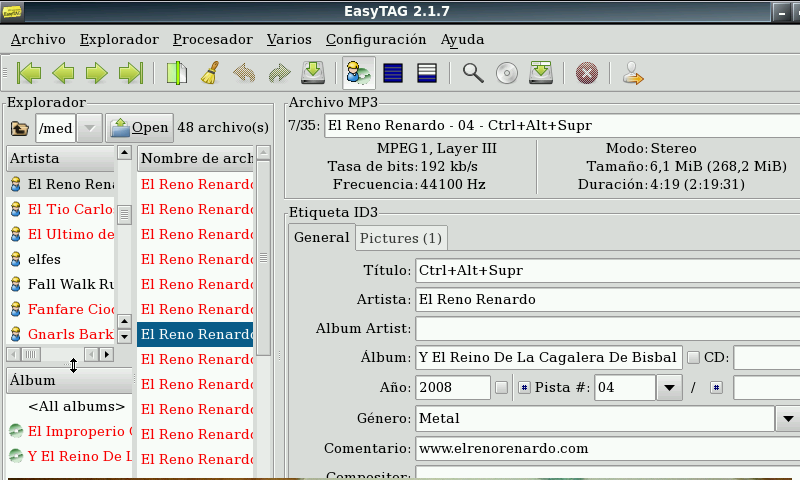This screenshot has width=800, height=480.
Task: Click right arrow of artist horizontal scrollbar
Action: (x=107, y=354)
